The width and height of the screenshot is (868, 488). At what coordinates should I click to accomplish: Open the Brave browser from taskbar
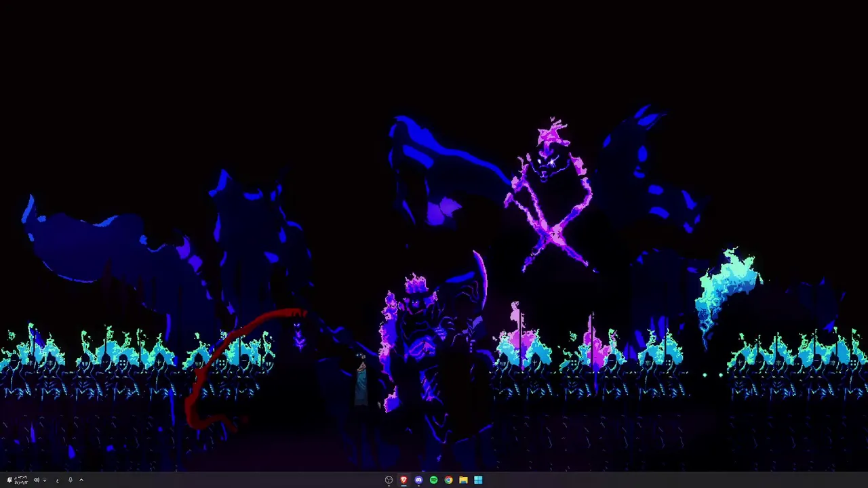point(403,480)
